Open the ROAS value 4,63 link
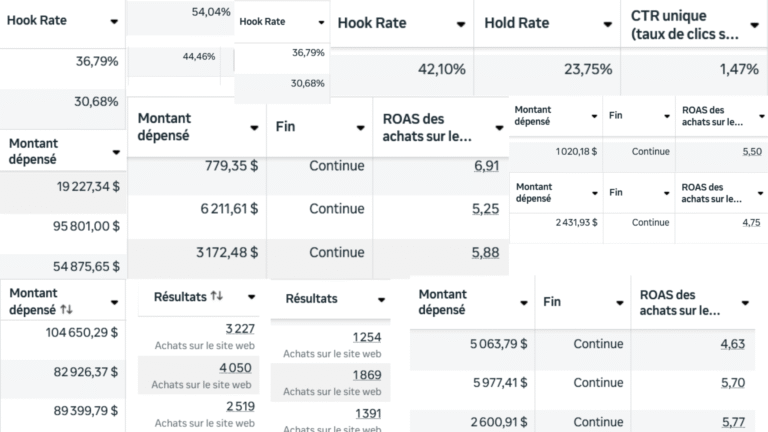Viewport: 768px width, 432px height. coord(733,344)
